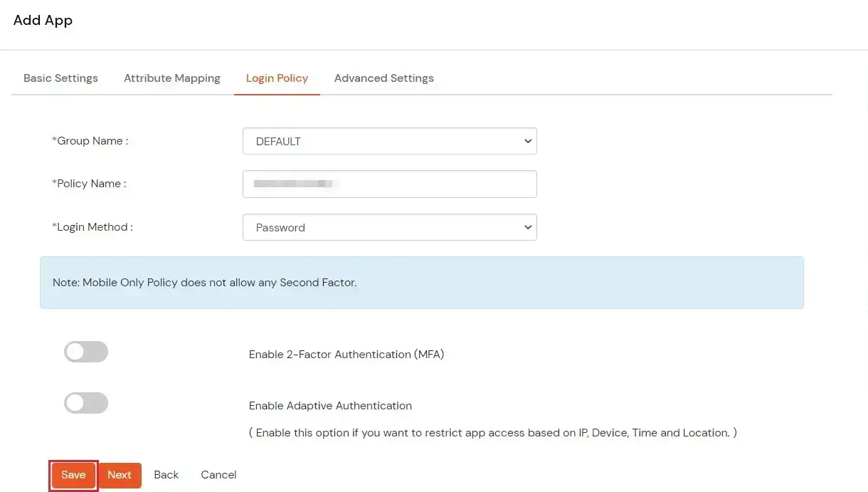This screenshot has width=868, height=492.
Task: Click "Enable 2-Factor Authentication (MFA)" text
Action: pos(346,355)
